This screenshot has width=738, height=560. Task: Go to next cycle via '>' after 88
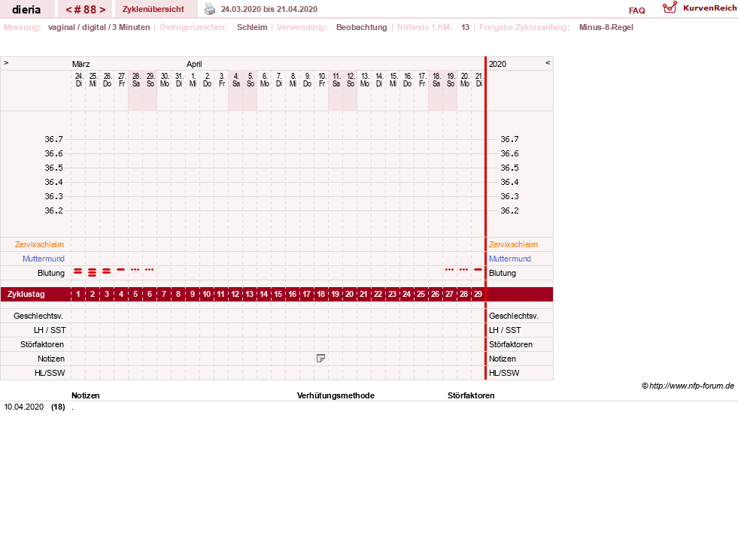click(102, 10)
